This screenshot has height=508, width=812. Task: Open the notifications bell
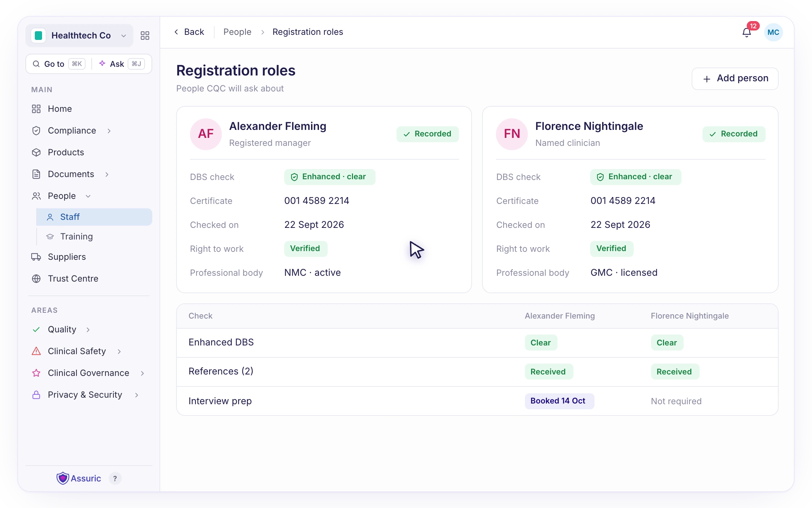tap(746, 33)
